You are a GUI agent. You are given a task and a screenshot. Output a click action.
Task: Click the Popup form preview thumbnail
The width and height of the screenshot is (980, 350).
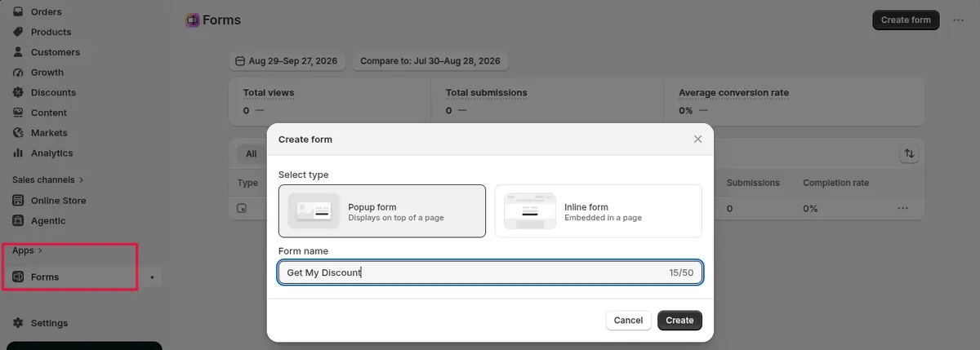click(314, 211)
